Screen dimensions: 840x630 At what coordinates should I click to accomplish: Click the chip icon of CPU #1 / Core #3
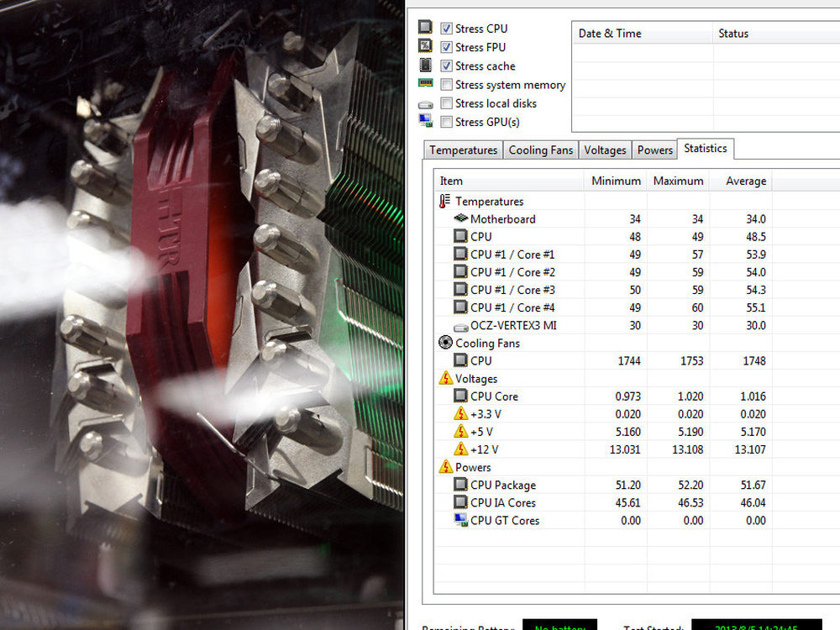point(460,289)
